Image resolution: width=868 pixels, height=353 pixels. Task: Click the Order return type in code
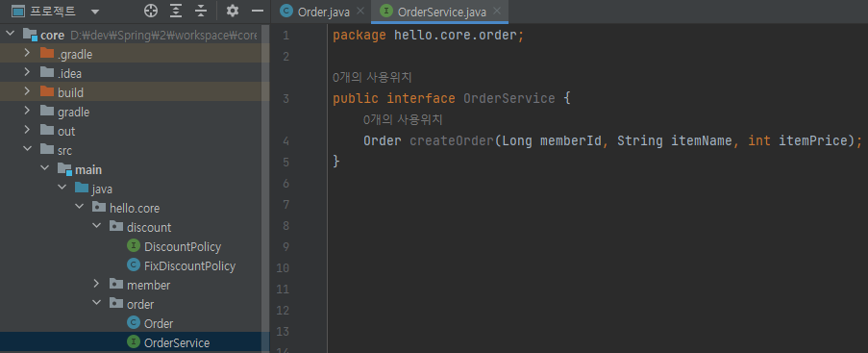(383, 140)
